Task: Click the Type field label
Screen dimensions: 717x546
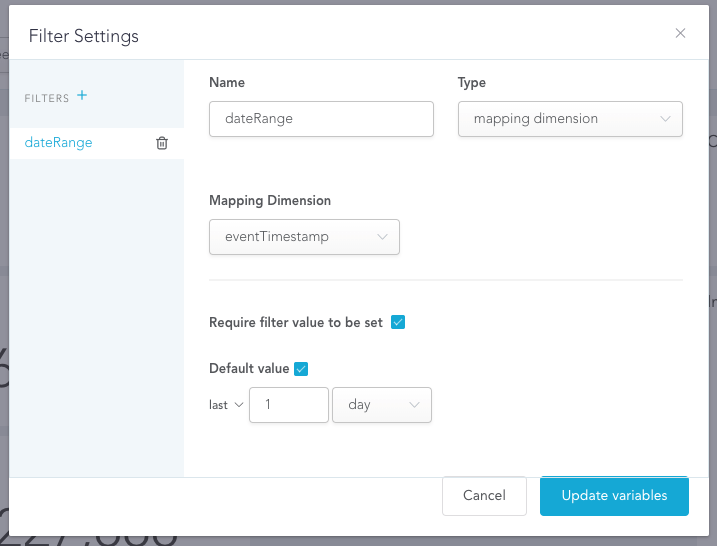Action: [x=471, y=82]
